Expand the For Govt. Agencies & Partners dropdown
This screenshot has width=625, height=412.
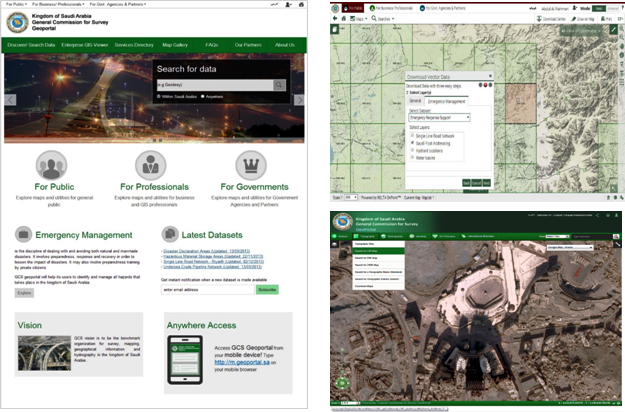(x=118, y=4)
